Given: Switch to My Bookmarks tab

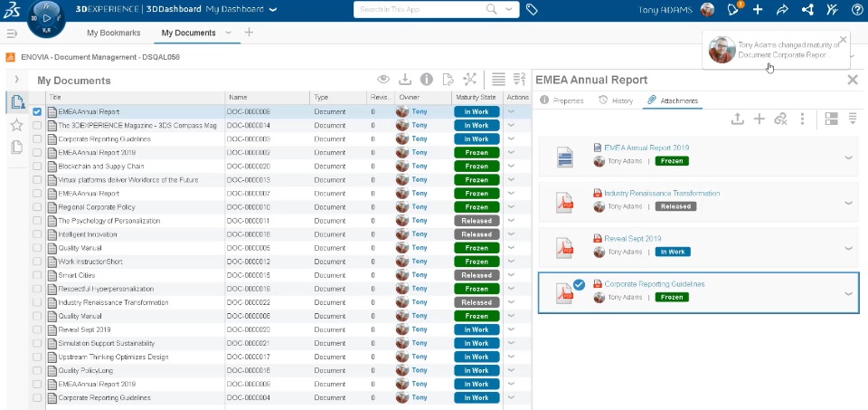Looking at the screenshot, I should pyautogui.click(x=114, y=33).
